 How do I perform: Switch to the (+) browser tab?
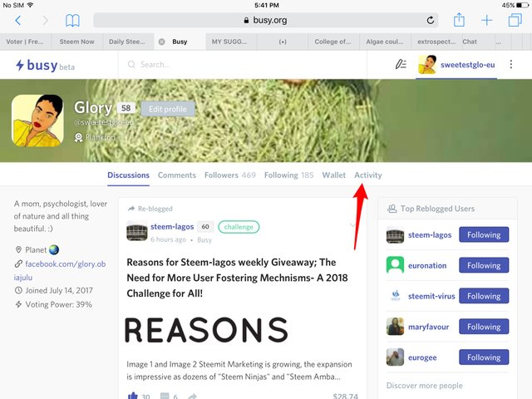pos(283,42)
